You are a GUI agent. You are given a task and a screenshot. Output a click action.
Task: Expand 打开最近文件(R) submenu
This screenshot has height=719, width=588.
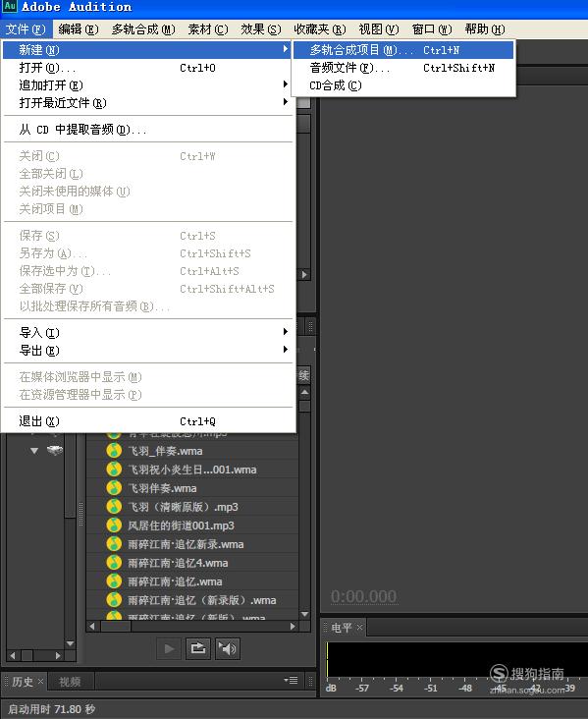pyautogui.click(x=147, y=103)
